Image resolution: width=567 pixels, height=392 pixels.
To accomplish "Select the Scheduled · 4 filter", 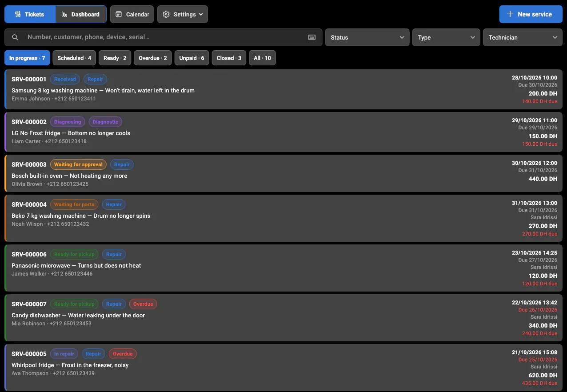I will tap(74, 58).
